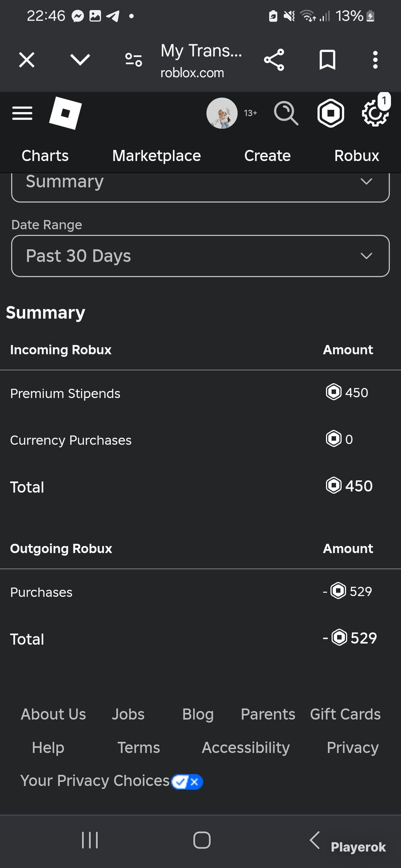
Task: Open the Past 30 Days date range dropdown
Action: pos(200,256)
